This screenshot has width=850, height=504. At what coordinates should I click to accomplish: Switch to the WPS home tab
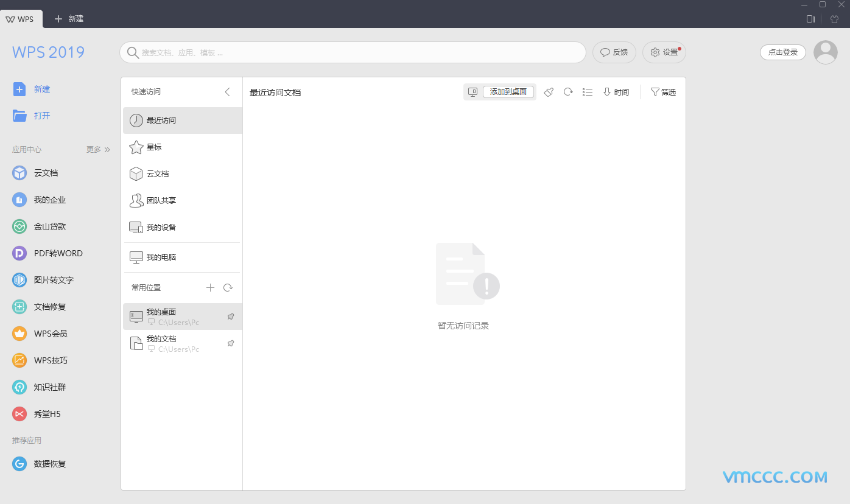point(21,18)
